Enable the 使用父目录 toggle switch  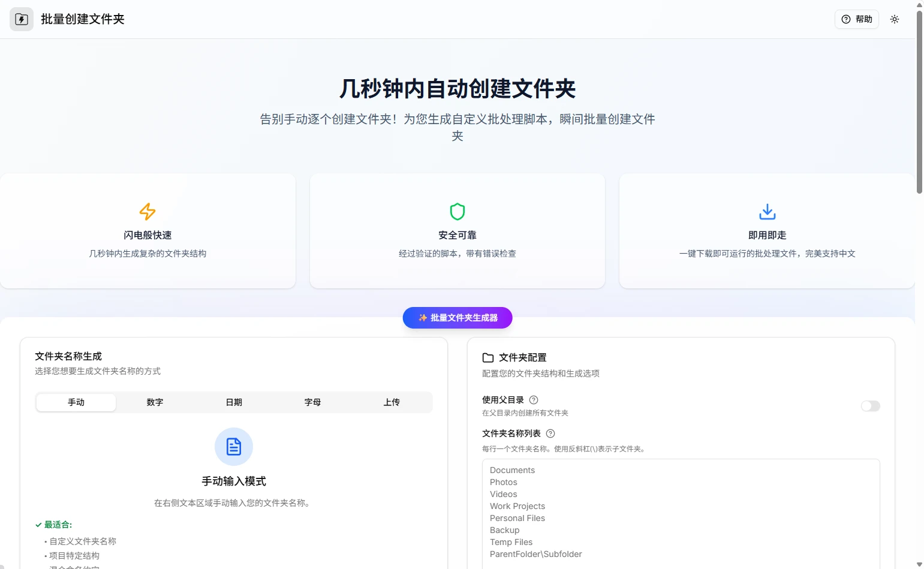tap(870, 406)
